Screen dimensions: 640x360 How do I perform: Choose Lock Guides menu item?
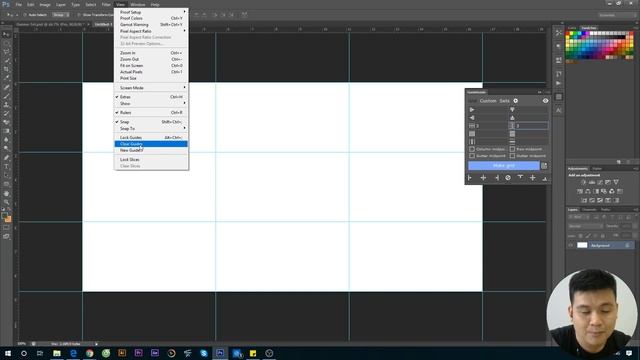click(151, 138)
